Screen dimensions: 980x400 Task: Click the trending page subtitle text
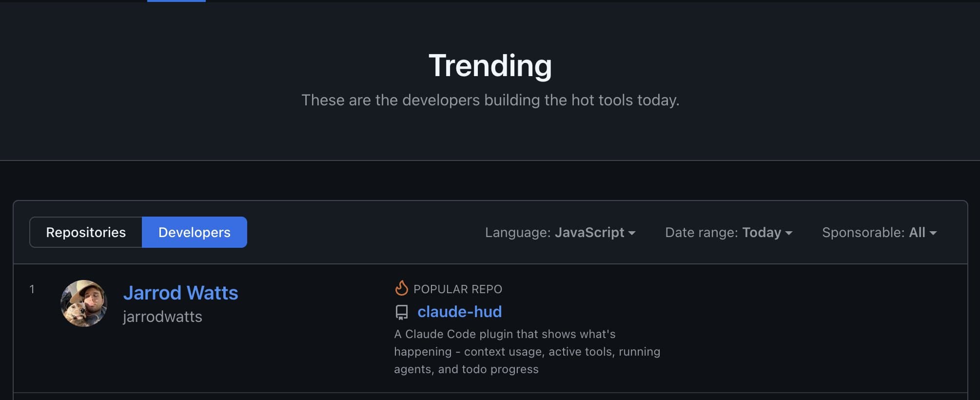(490, 100)
